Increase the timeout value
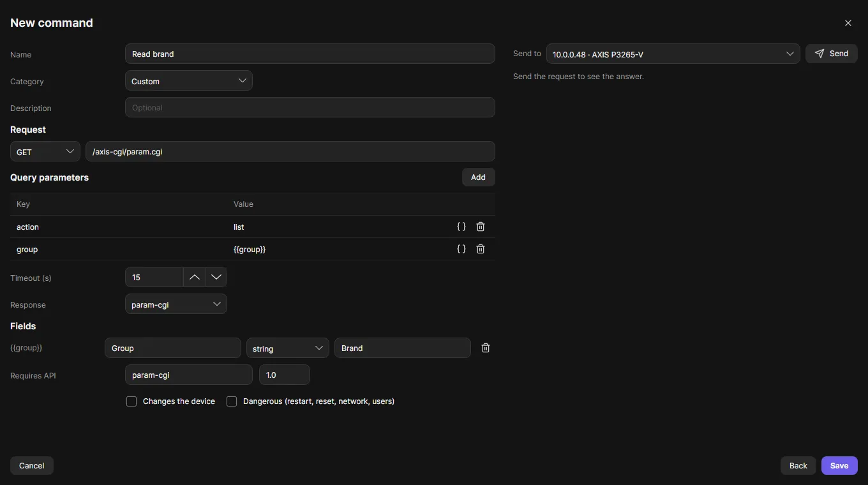The height and width of the screenshot is (485, 868). (x=195, y=277)
